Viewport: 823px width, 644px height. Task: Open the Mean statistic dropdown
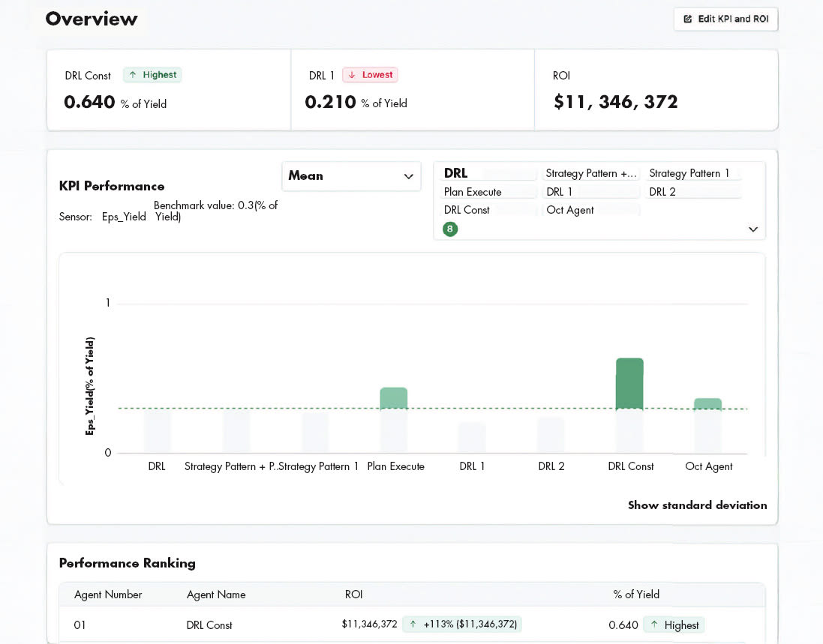(x=351, y=176)
